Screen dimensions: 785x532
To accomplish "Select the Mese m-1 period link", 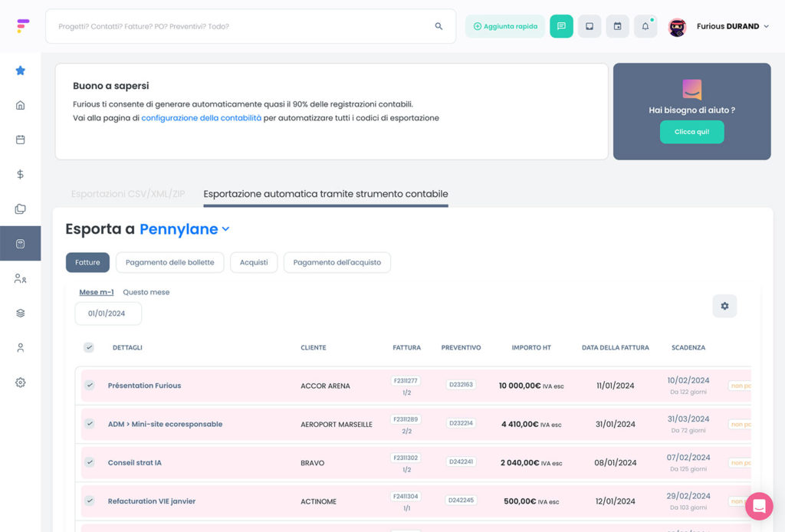I will click(x=97, y=292).
